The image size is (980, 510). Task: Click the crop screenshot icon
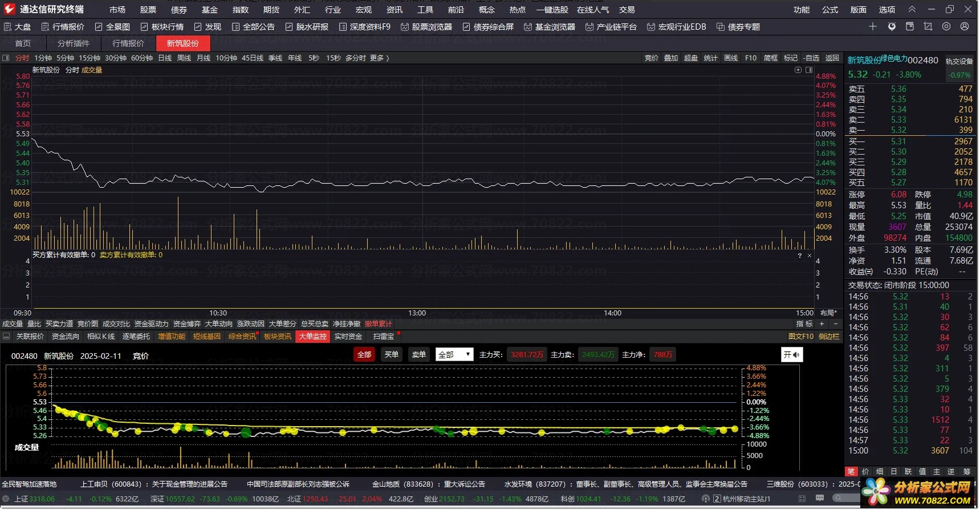928,26
